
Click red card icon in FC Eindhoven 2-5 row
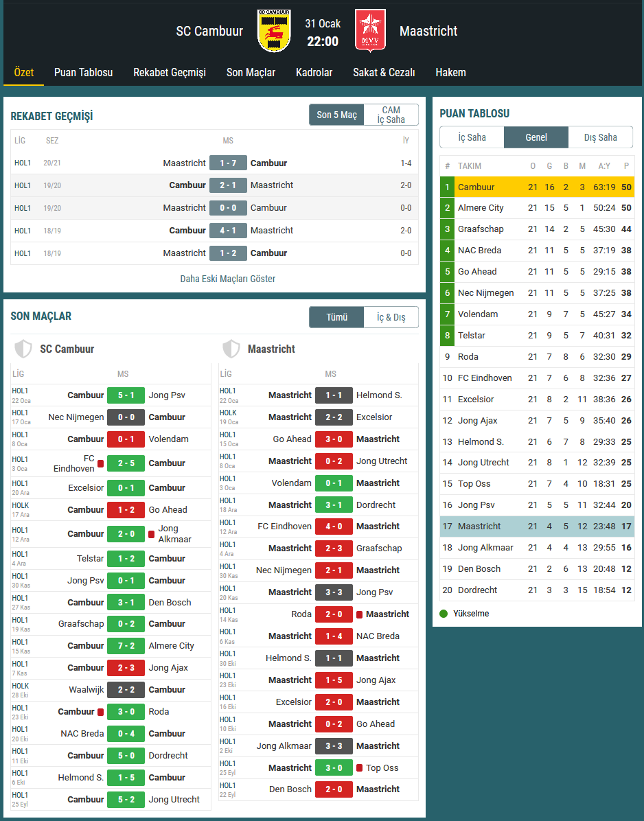[x=100, y=463]
